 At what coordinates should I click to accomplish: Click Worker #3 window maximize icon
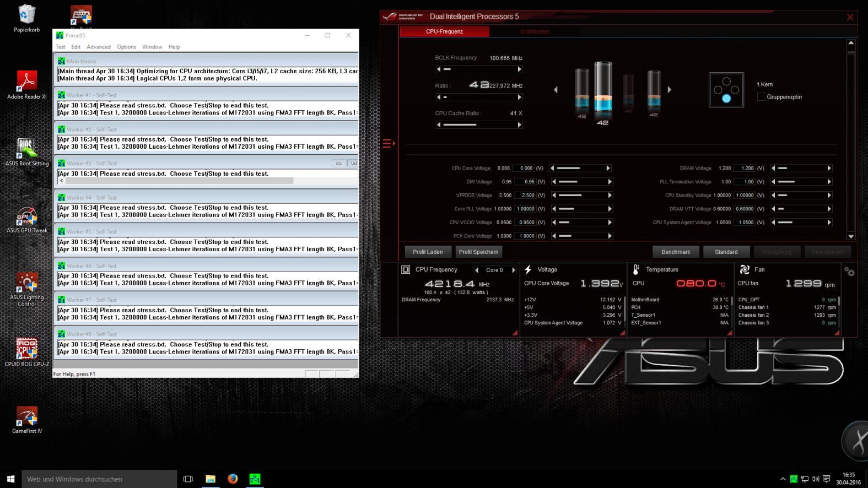(x=354, y=163)
